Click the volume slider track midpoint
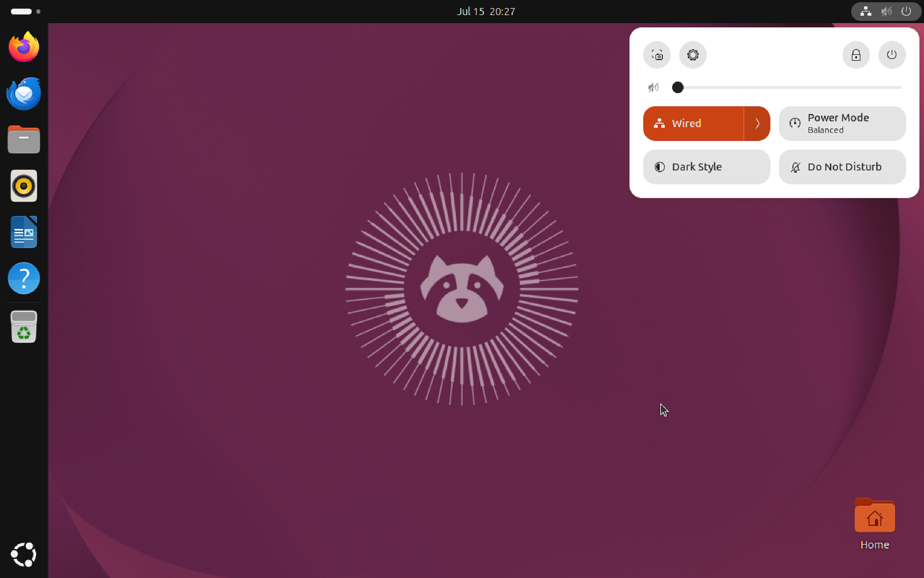 click(x=787, y=88)
